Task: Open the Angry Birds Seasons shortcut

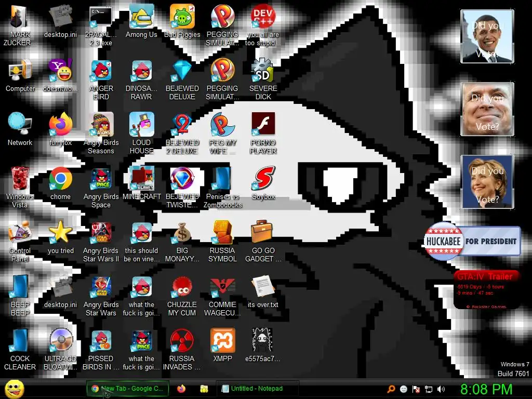Action: tap(101, 133)
